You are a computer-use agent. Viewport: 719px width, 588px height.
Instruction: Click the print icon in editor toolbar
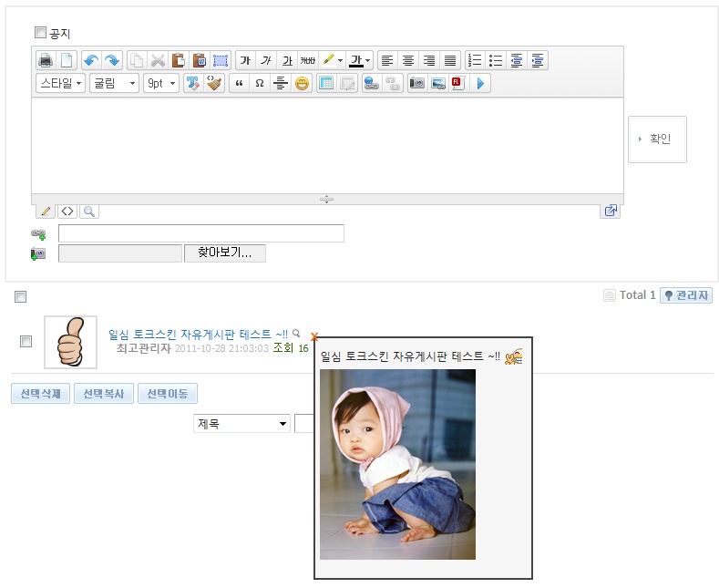click(x=45, y=61)
